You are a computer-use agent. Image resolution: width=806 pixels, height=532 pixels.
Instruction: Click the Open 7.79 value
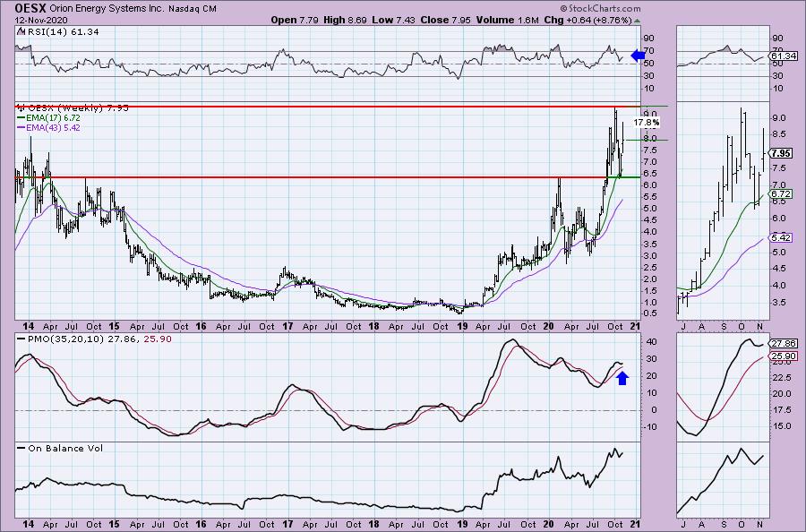(x=295, y=20)
